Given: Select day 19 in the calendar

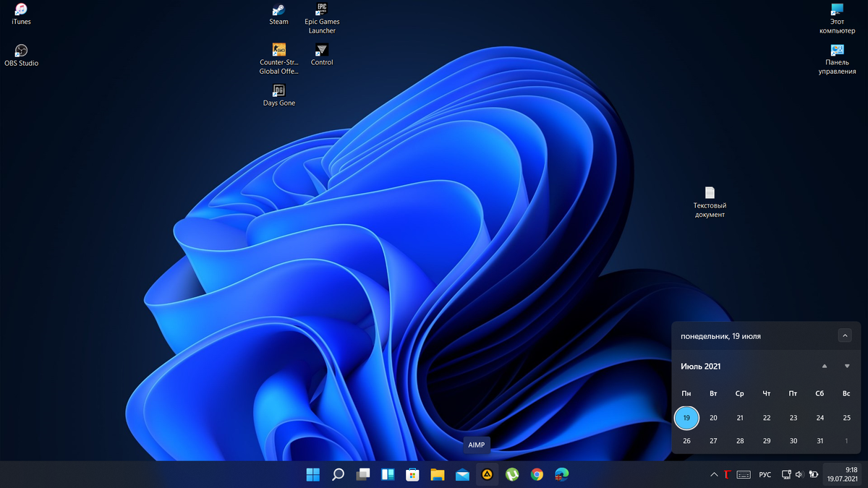Looking at the screenshot, I should tap(686, 418).
